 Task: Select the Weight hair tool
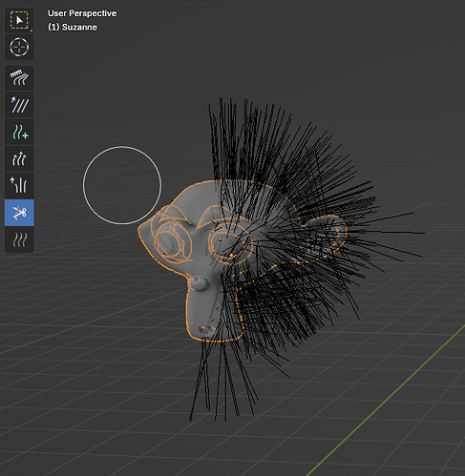click(x=19, y=239)
